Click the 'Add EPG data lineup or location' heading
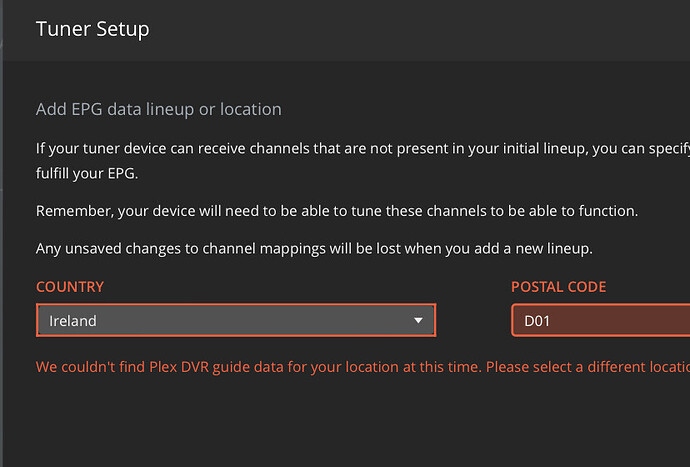This screenshot has width=690, height=467. pos(159,109)
